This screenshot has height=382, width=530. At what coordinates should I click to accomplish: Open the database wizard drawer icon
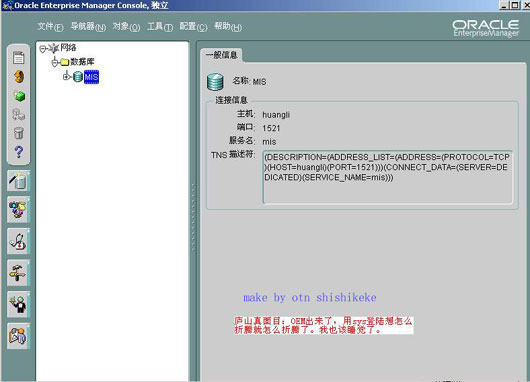click(18, 181)
